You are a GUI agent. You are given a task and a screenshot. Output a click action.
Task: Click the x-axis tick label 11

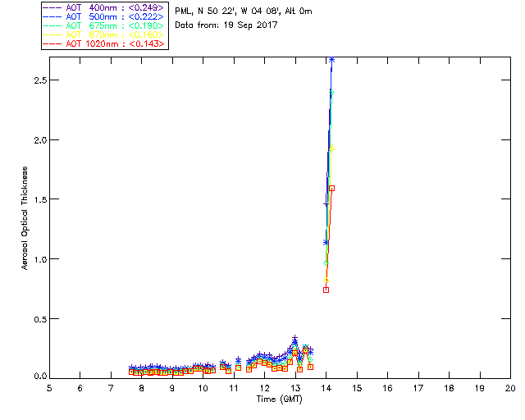tap(234, 388)
